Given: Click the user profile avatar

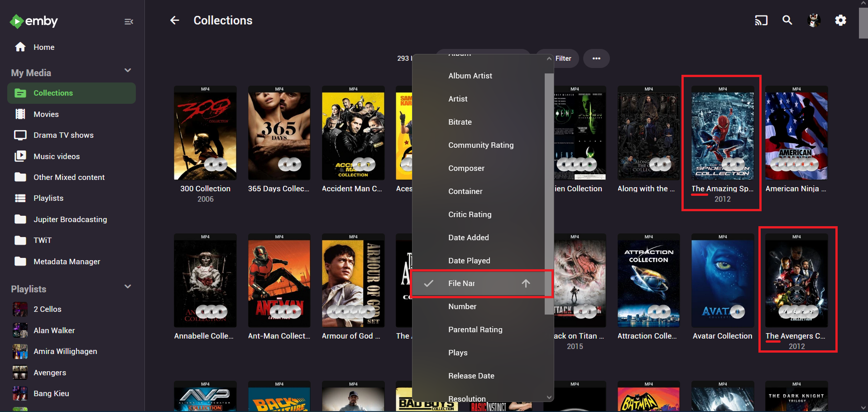Looking at the screenshot, I should tap(814, 20).
